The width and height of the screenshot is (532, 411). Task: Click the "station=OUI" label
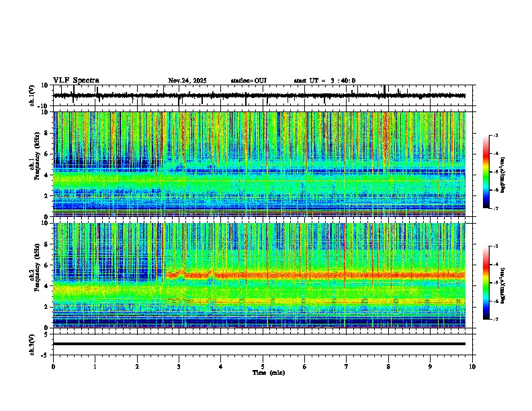tap(249, 81)
